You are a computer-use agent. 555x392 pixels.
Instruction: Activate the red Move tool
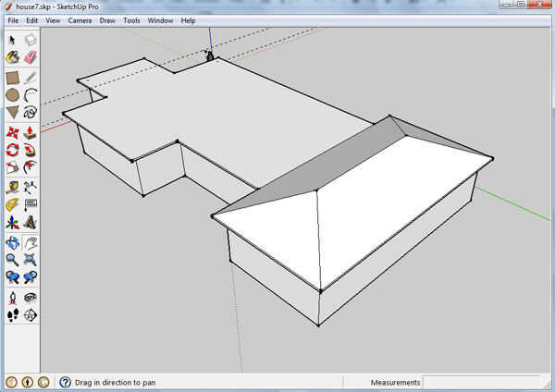tap(12, 133)
